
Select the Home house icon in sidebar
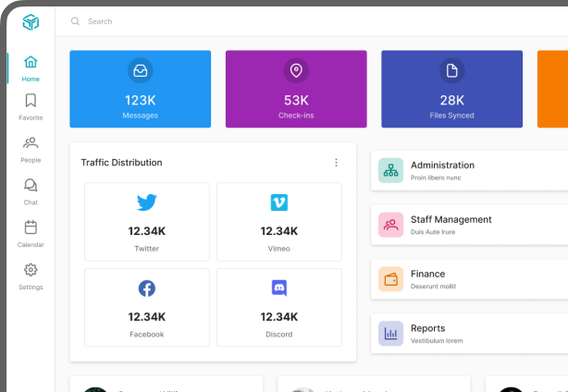(x=31, y=62)
